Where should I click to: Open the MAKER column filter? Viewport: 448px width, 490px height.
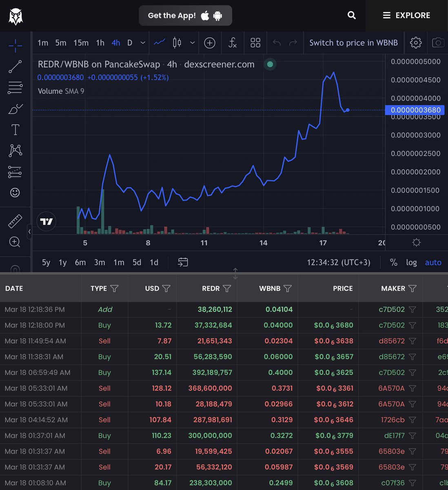click(x=413, y=288)
